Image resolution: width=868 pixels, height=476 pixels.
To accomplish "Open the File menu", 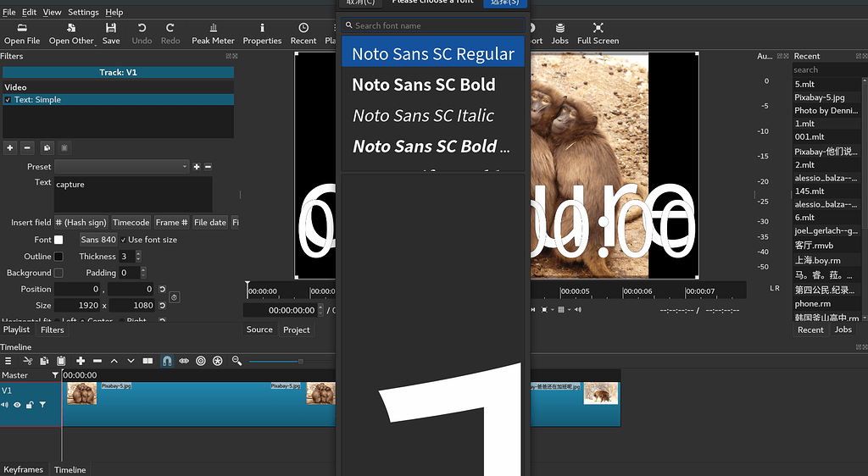I will 8,12.
